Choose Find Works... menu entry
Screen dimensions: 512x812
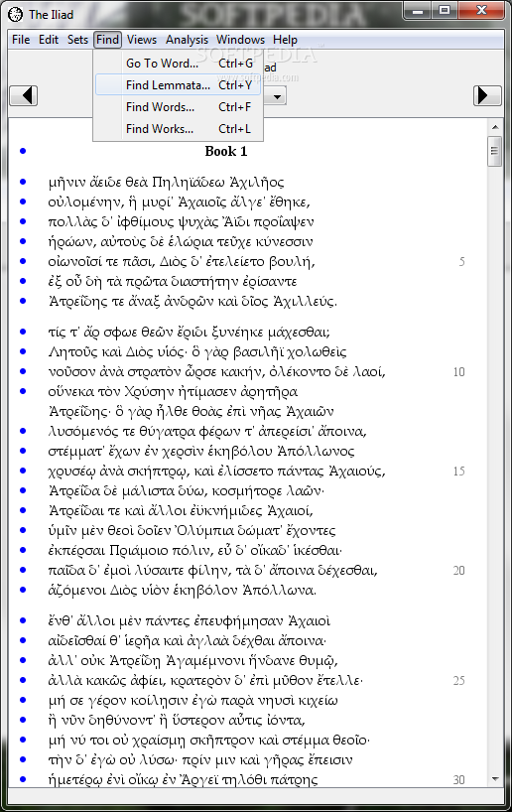[178, 129]
